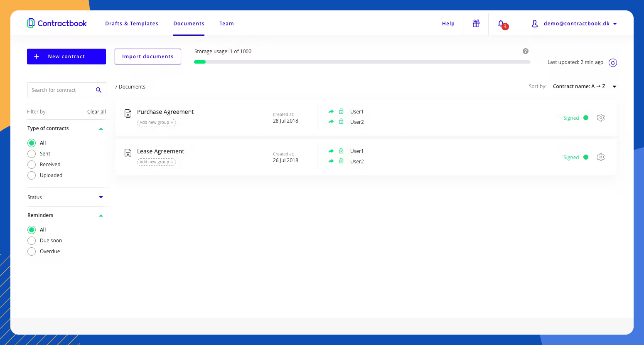Click the gift icon in the top bar
Viewport: 644px width, 345px height.
476,23
